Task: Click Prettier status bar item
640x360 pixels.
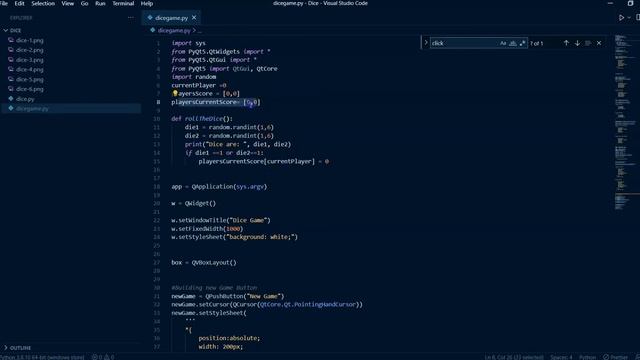Action: (616, 357)
